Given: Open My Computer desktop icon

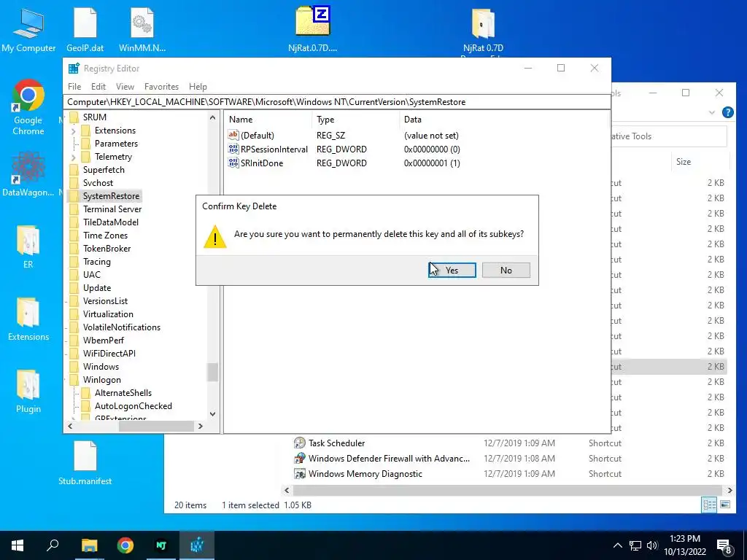Looking at the screenshot, I should 28,30.
